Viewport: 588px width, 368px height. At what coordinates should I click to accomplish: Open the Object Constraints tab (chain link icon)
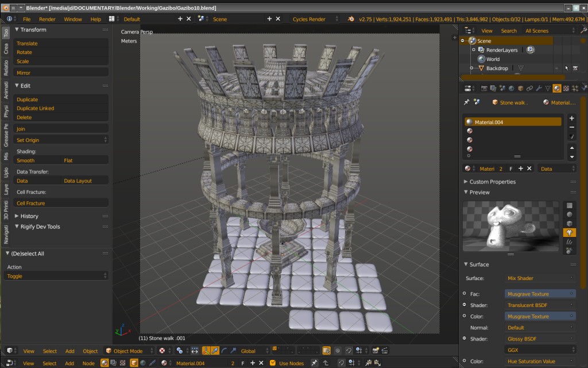pos(529,88)
